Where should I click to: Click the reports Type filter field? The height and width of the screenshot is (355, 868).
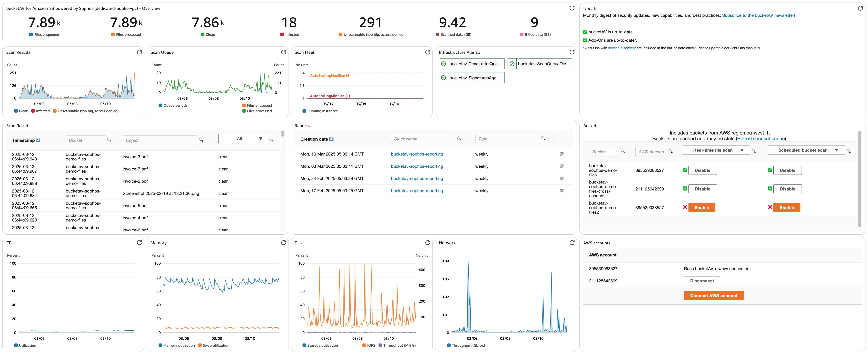pyautogui.click(x=507, y=139)
